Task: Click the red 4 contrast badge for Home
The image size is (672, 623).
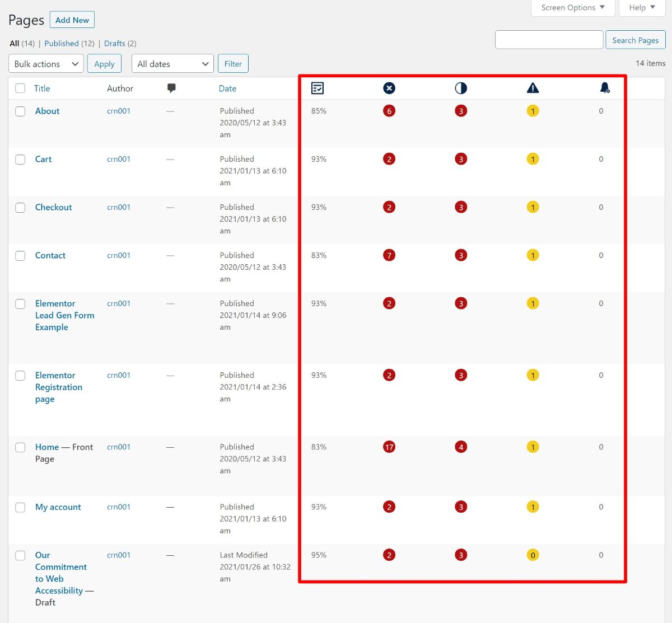Action: point(461,447)
